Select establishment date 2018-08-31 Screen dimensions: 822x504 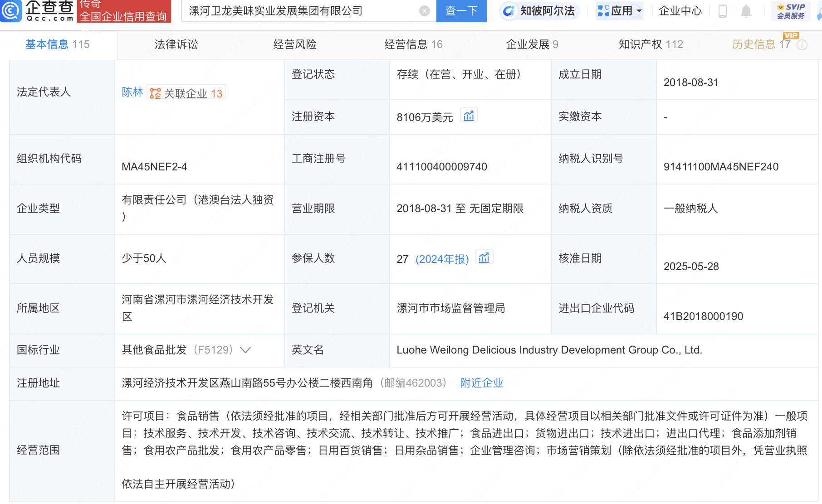pos(691,82)
